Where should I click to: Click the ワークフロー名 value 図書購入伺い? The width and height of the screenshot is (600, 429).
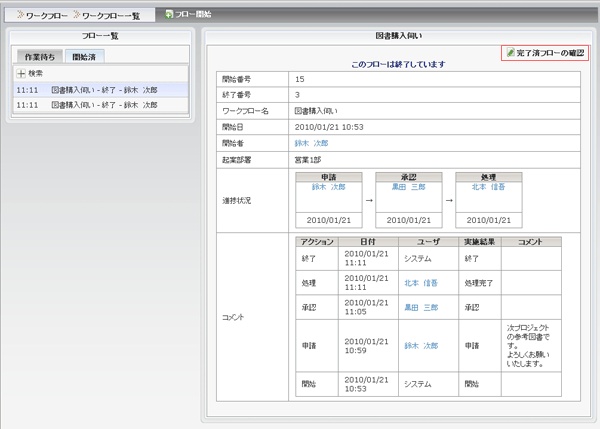pos(316,111)
